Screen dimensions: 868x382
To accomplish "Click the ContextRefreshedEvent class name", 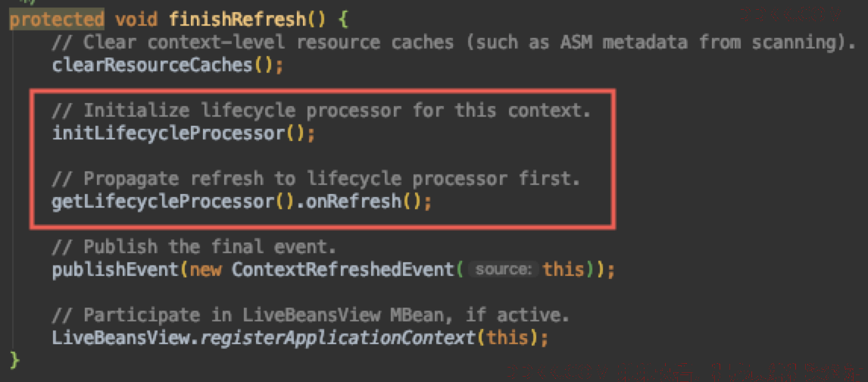I will tap(342, 270).
